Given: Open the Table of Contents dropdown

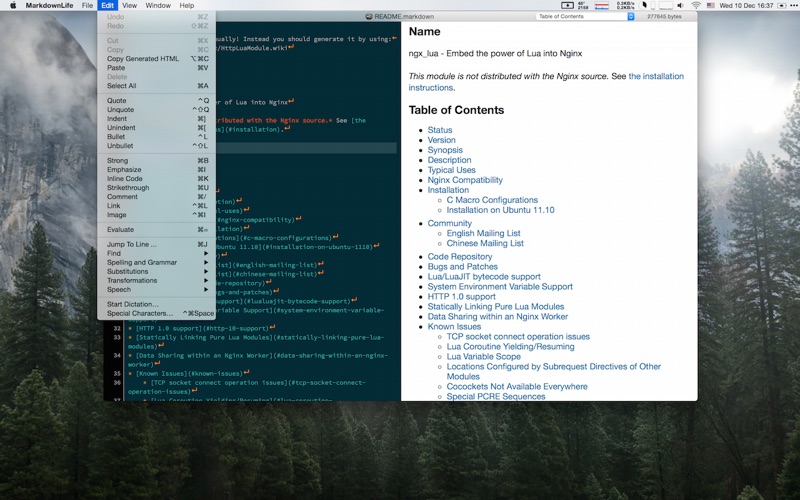Looking at the screenshot, I should pyautogui.click(x=585, y=16).
